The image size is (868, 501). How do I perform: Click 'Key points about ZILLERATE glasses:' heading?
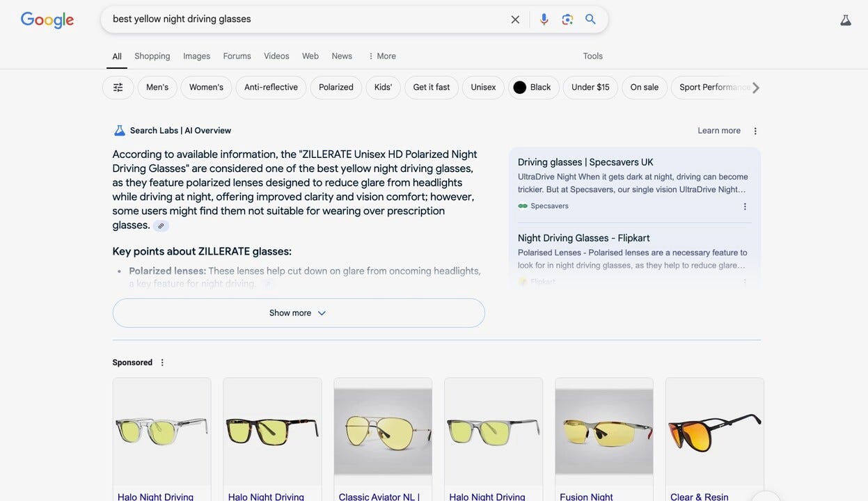pyautogui.click(x=202, y=251)
